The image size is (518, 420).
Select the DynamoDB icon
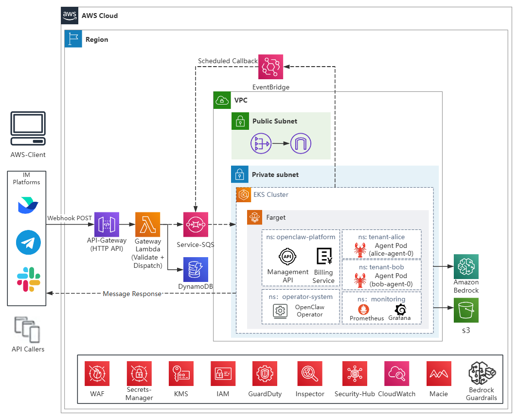coord(196,269)
